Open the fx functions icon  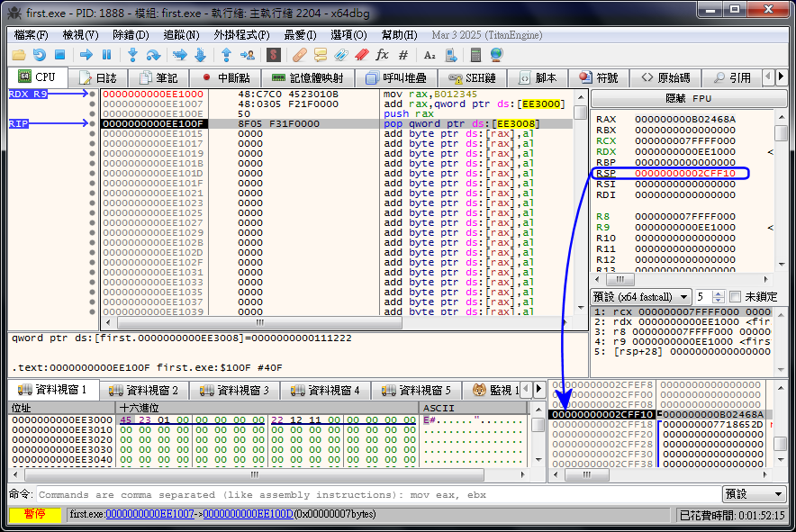(x=382, y=55)
